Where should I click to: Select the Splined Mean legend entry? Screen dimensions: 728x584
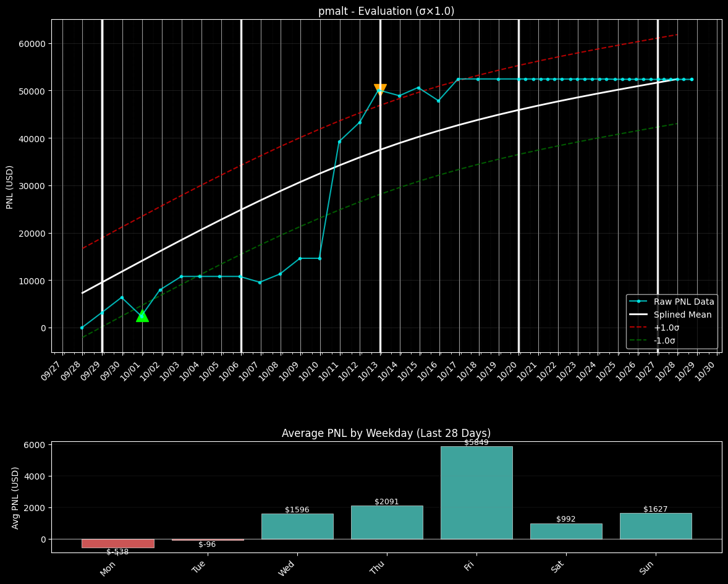coord(682,315)
